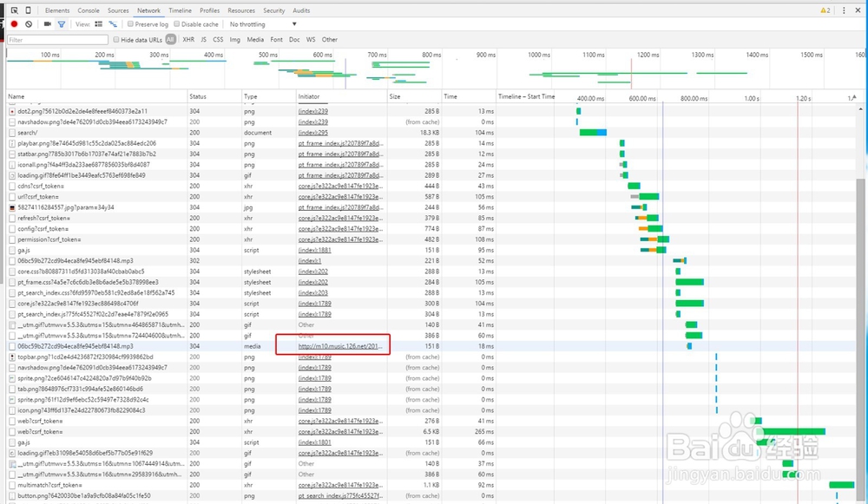Clear the network log with the clear icon
The image size is (868, 504).
[x=29, y=24]
